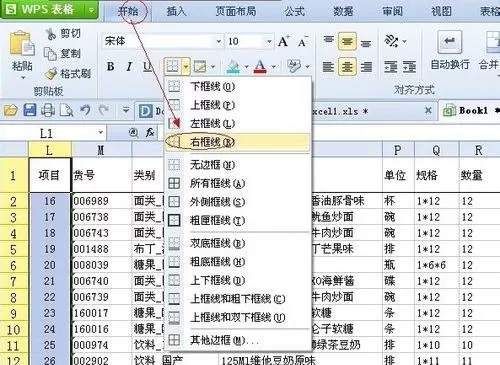Open file with the folder icon

(x=11, y=110)
